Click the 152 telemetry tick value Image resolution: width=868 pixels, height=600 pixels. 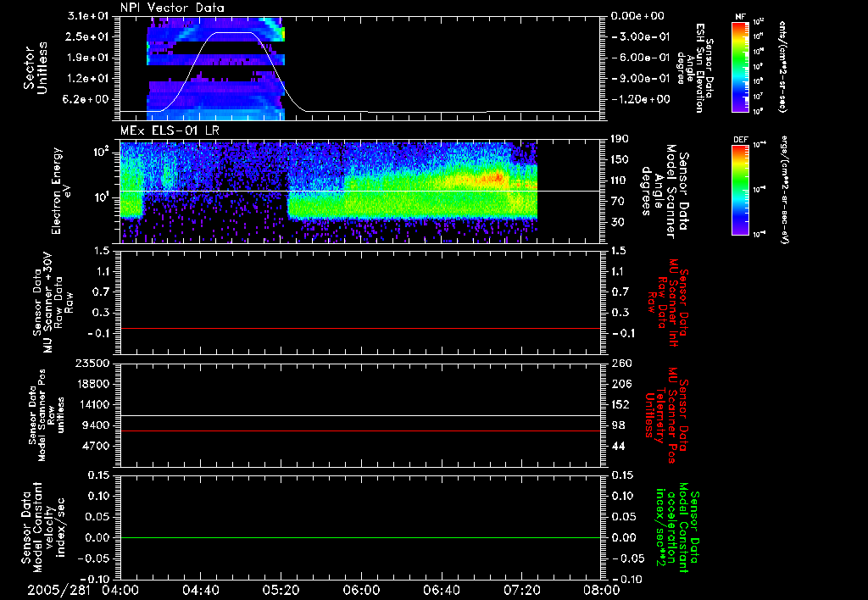pyautogui.click(x=620, y=404)
